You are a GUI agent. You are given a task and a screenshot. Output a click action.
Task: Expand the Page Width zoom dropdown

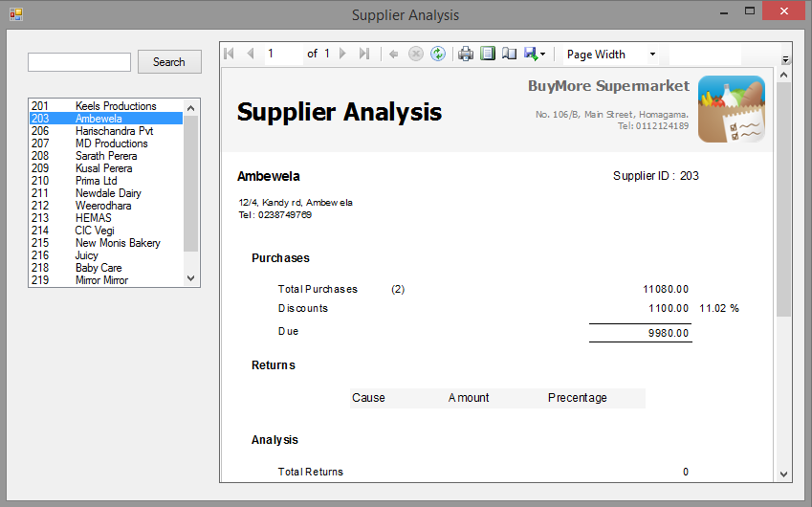pos(653,55)
